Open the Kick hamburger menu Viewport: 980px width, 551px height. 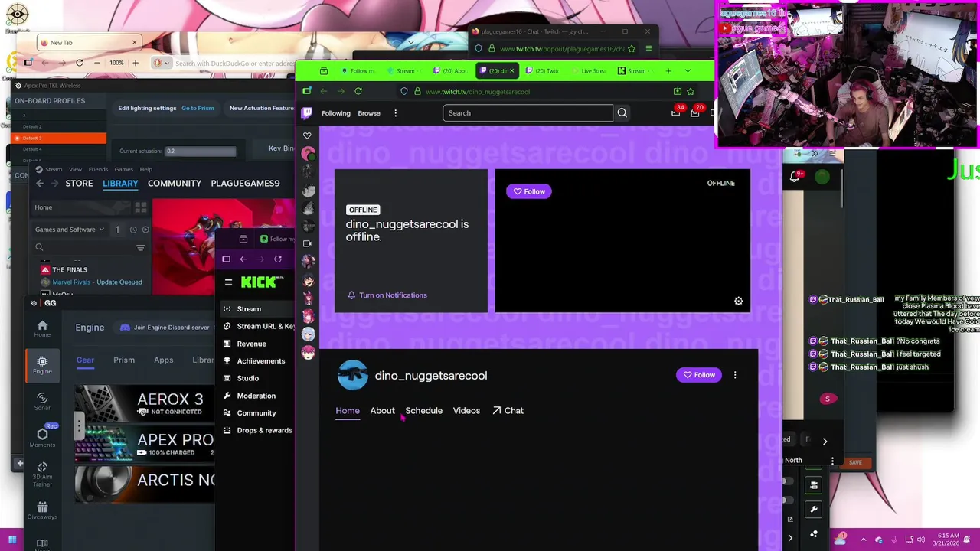click(228, 282)
